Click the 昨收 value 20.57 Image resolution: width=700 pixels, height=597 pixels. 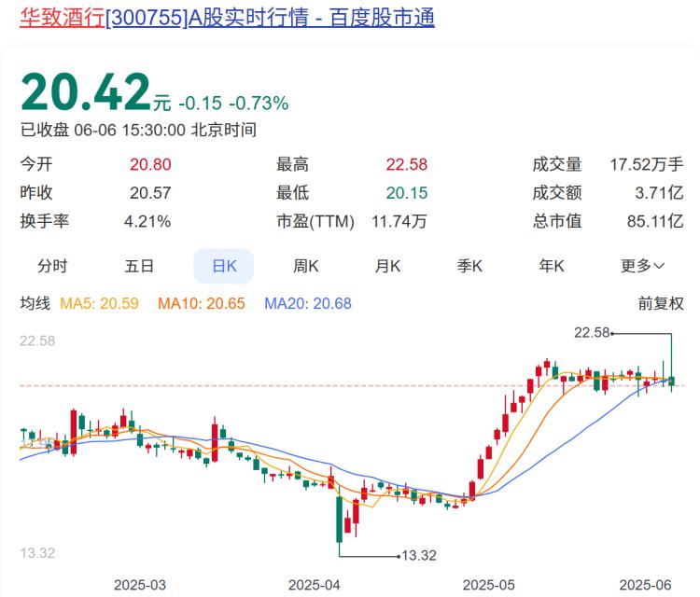pyautogui.click(x=150, y=193)
